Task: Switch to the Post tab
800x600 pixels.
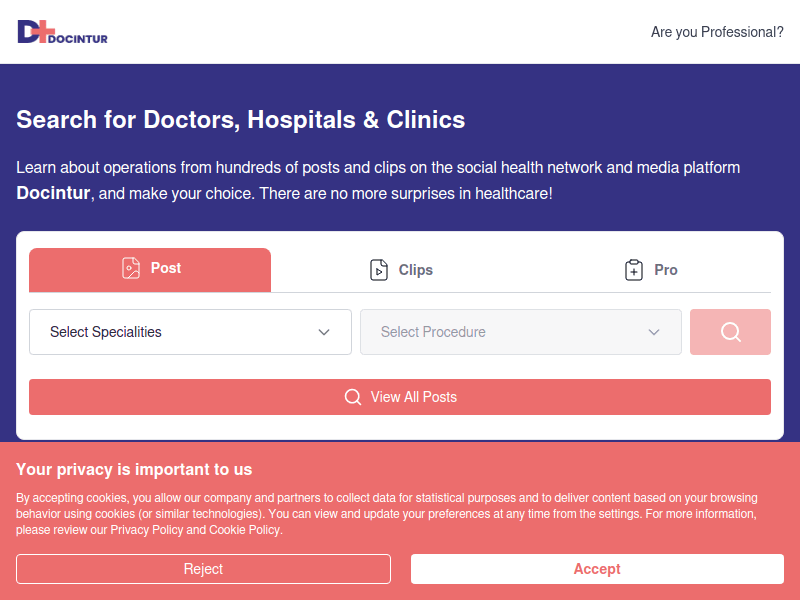Action: [150, 270]
